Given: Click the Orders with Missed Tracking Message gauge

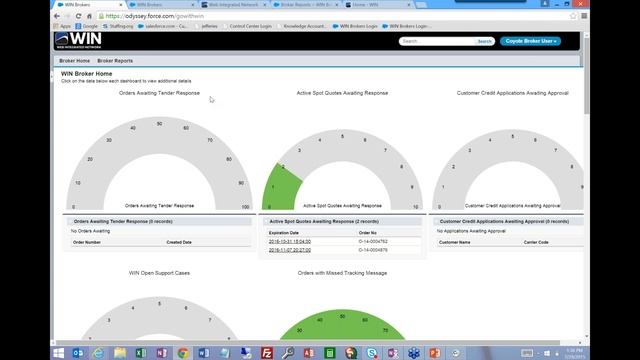Looking at the screenshot, I should (342, 324).
